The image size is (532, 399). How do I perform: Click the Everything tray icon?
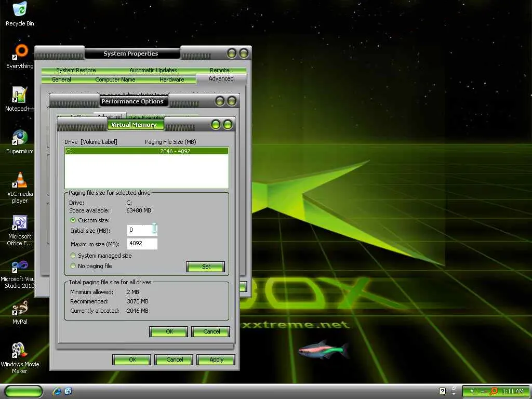494,391
